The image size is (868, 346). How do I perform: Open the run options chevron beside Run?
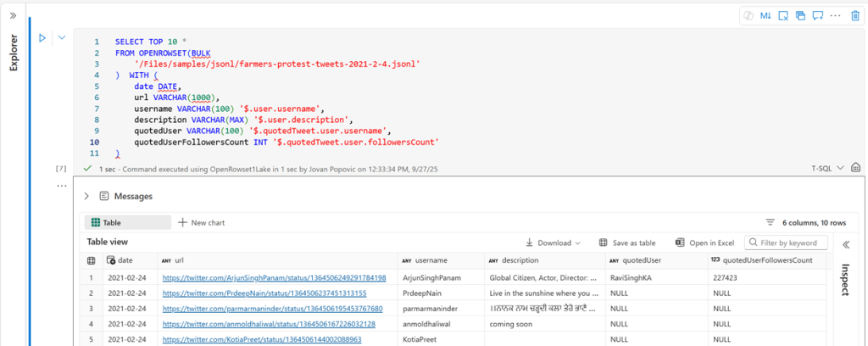tap(61, 38)
